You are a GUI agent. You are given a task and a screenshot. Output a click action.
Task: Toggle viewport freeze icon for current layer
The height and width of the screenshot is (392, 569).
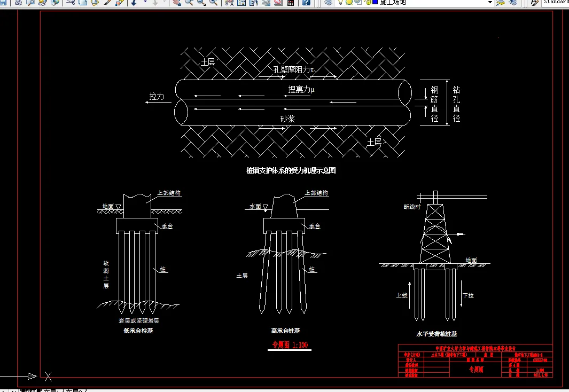coord(358,2)
